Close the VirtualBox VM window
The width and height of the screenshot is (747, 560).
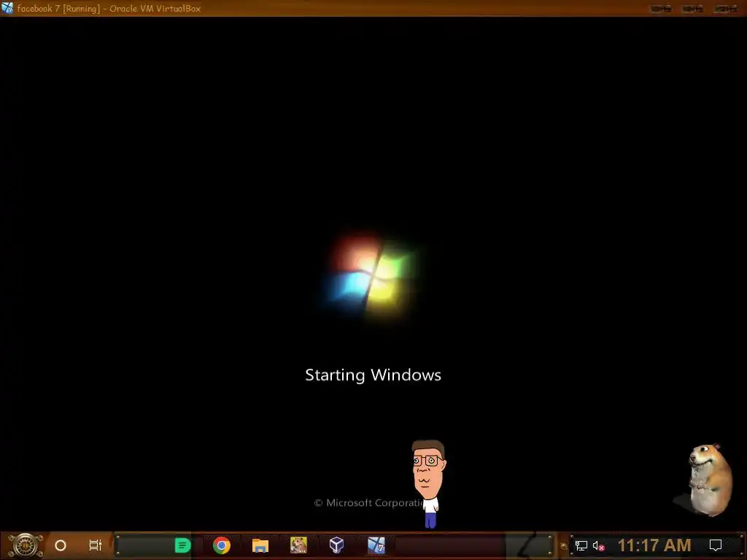click(726, 9)
